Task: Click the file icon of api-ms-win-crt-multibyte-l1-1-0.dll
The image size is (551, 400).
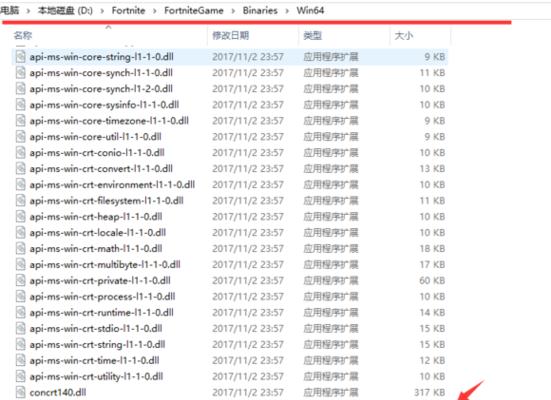Action: pos(21,265)
